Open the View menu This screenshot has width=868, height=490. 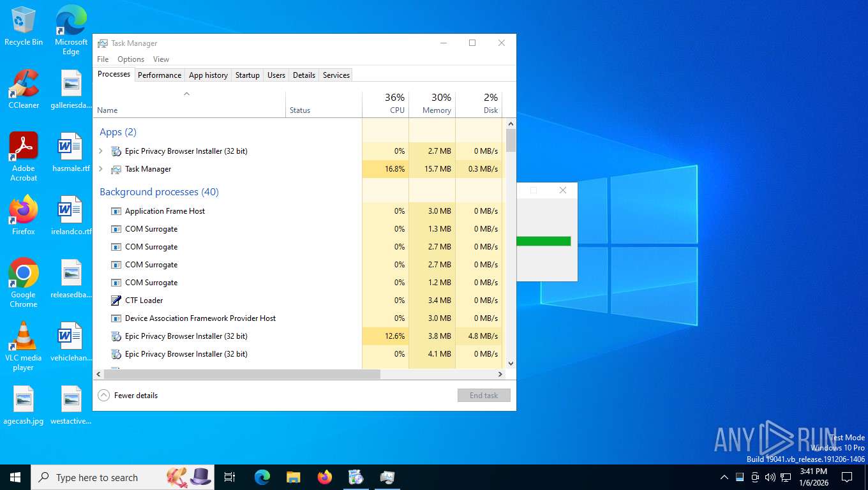pos(161,59)
